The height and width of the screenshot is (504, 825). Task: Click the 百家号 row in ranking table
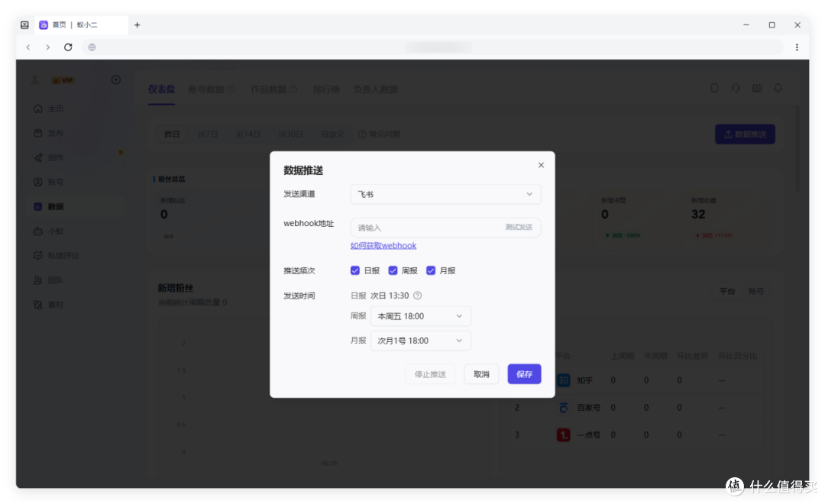tap(636, 408)
